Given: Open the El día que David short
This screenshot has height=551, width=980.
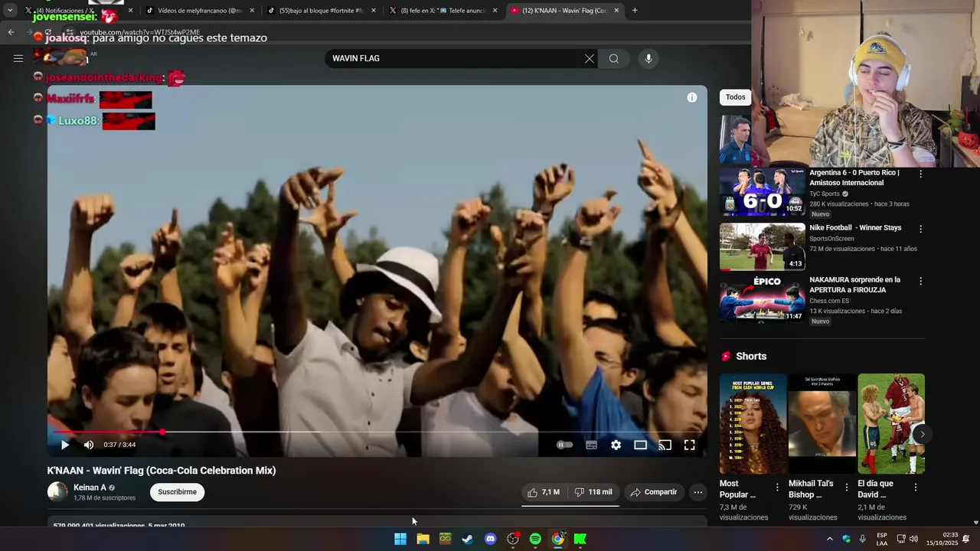Looking at the screenshot, I should pos(891,424).
